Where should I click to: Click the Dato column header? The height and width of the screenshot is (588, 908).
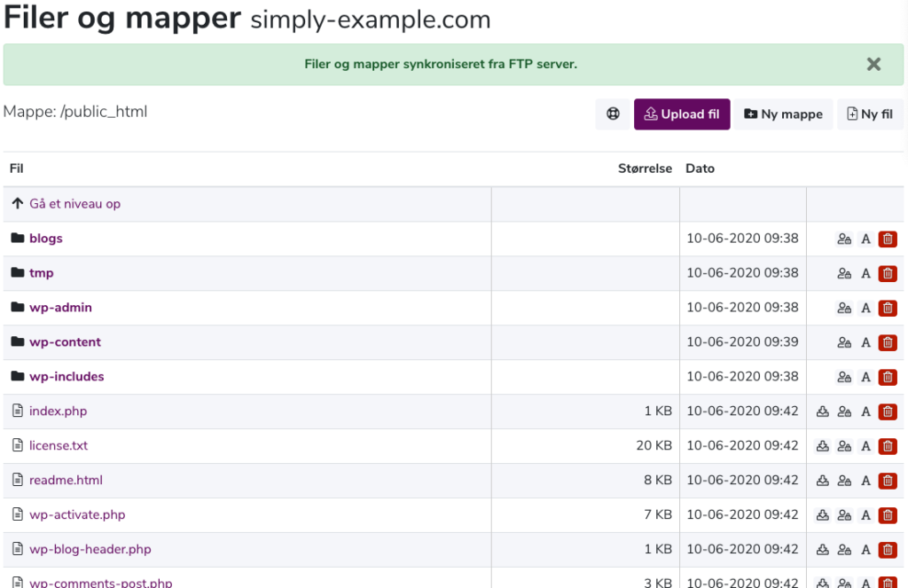pyautogui.click(x=700, y=169)
